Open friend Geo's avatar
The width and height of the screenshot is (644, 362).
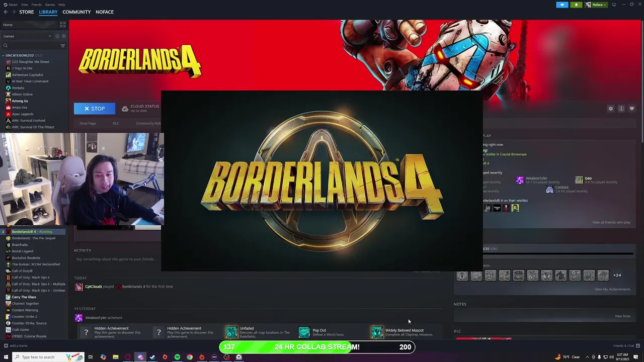(x=579, y=180)
